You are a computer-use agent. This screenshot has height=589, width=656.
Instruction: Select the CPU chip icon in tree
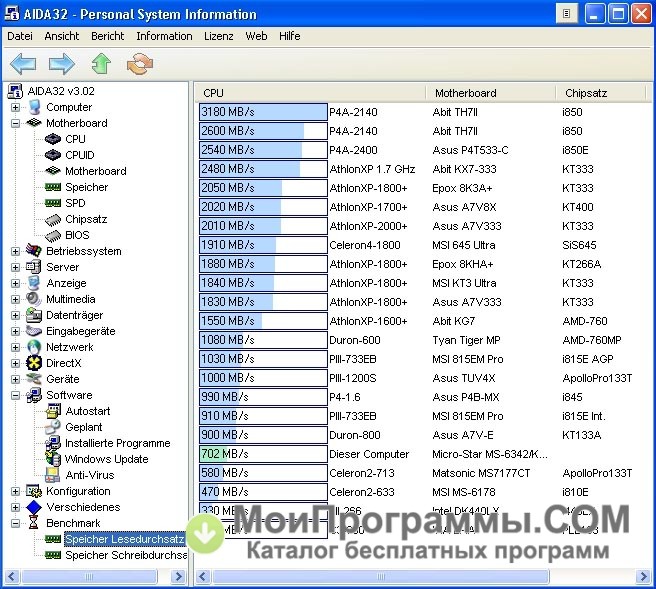point(53,139)
